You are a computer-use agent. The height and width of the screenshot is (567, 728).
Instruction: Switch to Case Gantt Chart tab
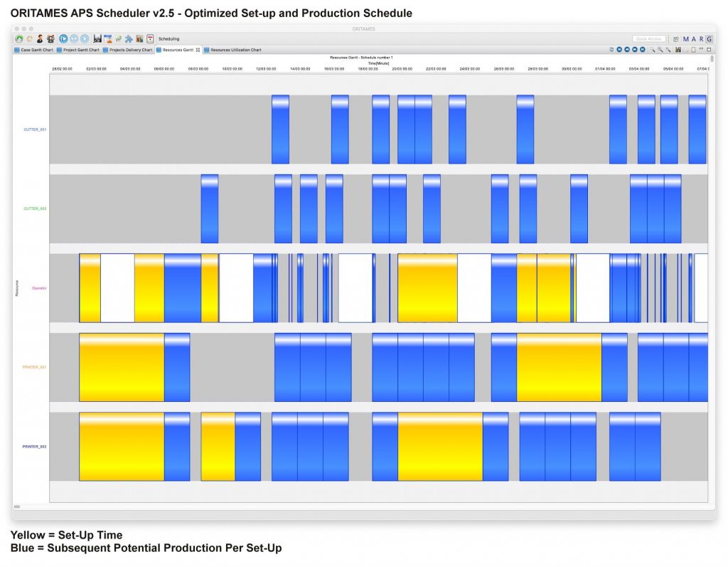click(x=34, y=50)
